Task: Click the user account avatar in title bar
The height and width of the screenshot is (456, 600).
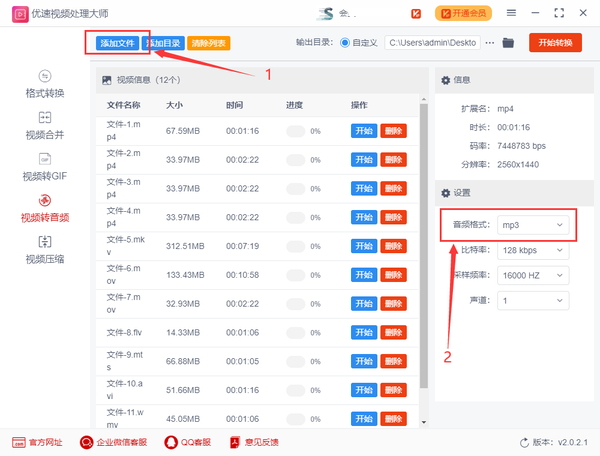Action: [x=326, y=14]
